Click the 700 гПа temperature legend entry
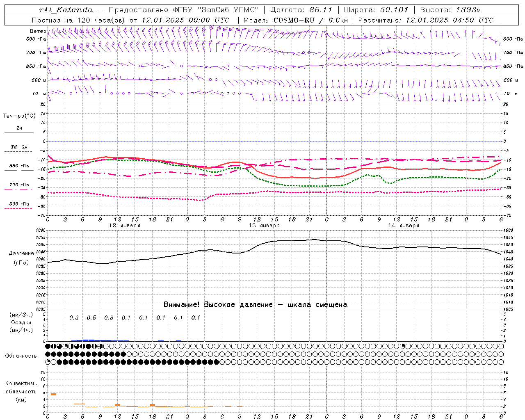 point(19,185)
